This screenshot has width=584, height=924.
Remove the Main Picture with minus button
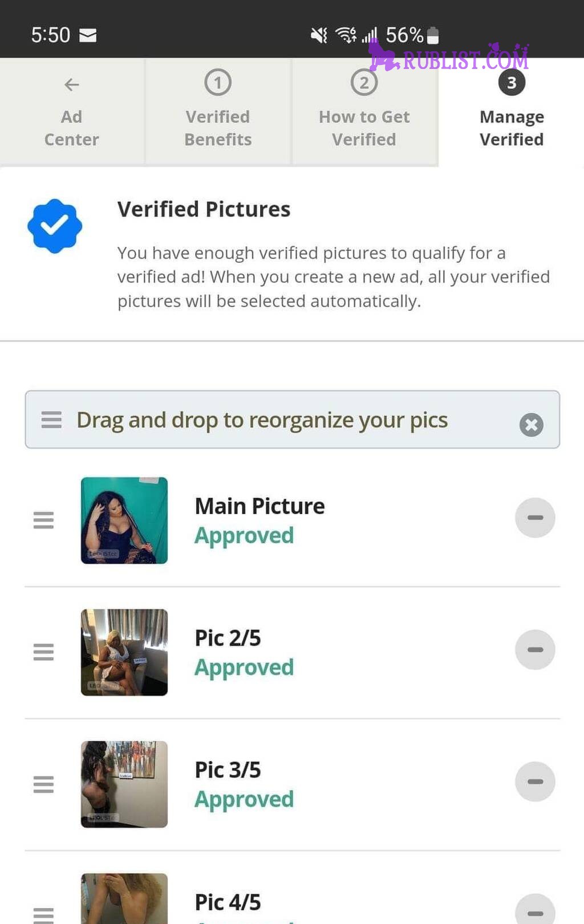click(x=535, y=518)
